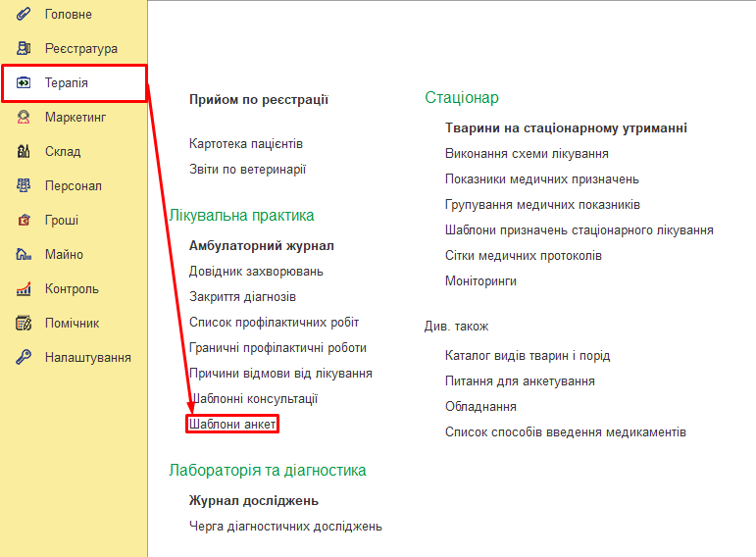Click the Лікувальна практика group heading
The width and height of the screenshot is (756, 557).
click(x=241, y=215)
